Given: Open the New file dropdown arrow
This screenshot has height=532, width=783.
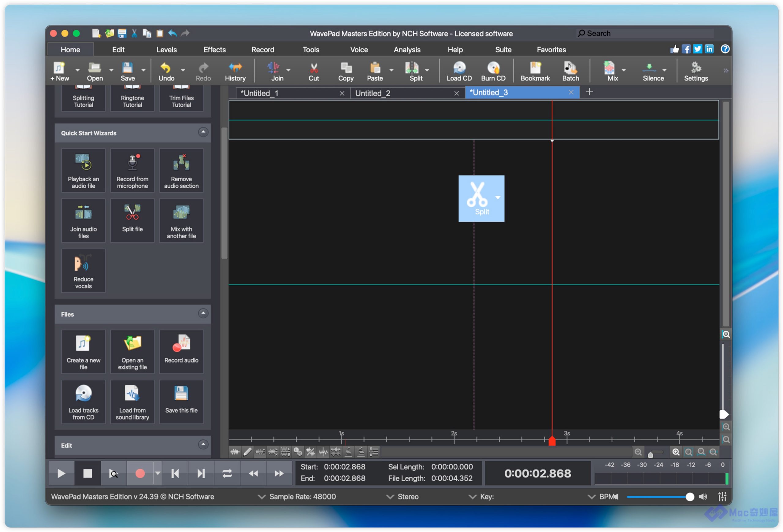Looking at the screenshot, I should (77, 70).
